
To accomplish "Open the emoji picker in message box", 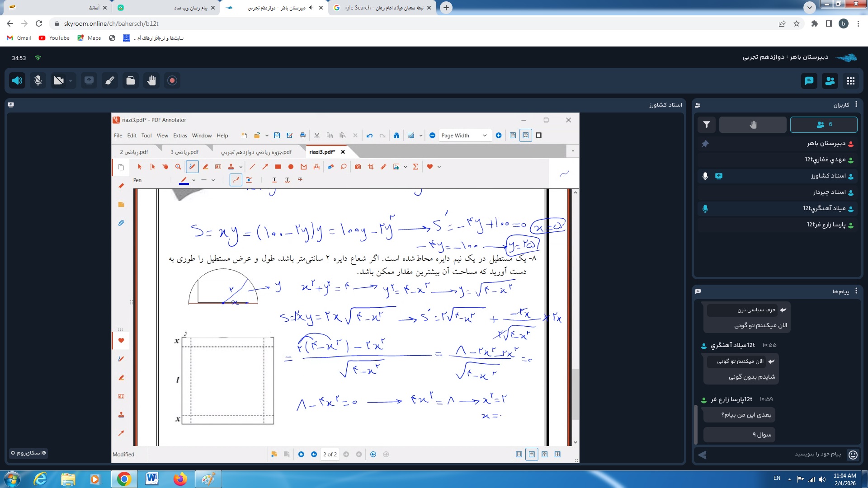I will (x=853, y=455).
